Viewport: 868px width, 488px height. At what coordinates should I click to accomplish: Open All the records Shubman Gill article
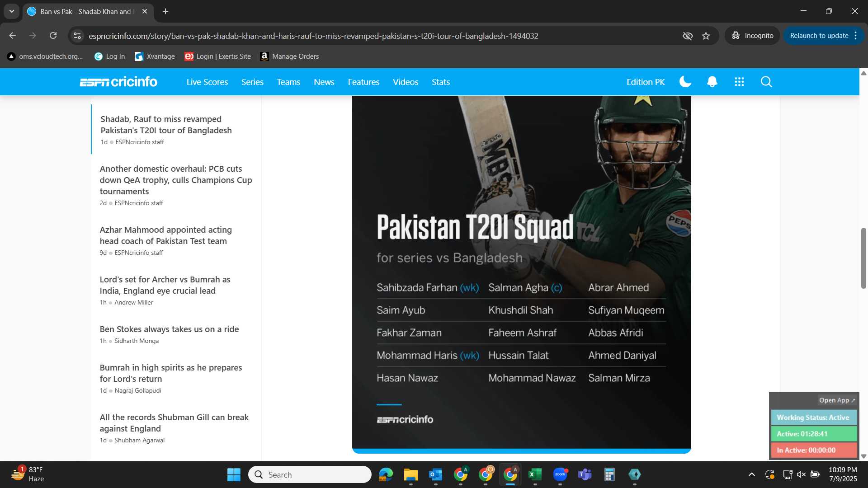(174, 423)
